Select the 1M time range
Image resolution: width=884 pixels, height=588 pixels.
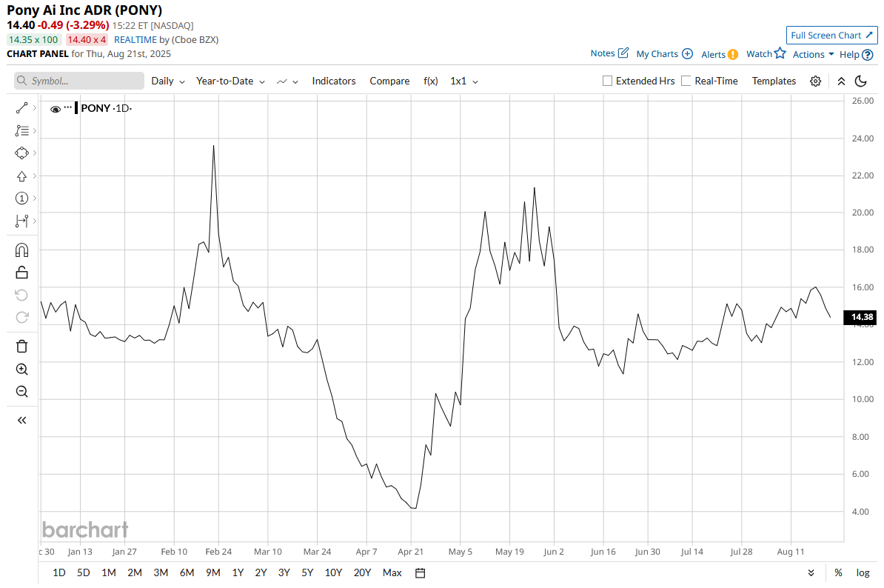(x=109, y=572)
